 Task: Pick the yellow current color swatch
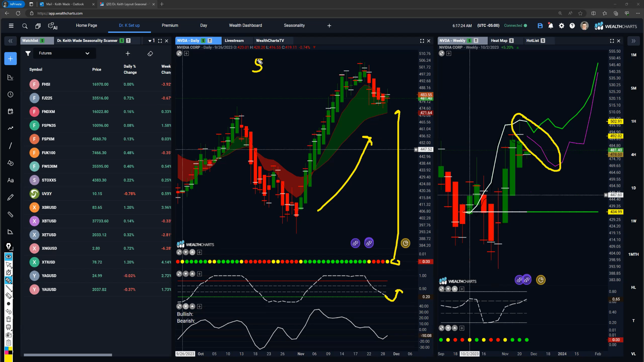(x=9, y=358)
